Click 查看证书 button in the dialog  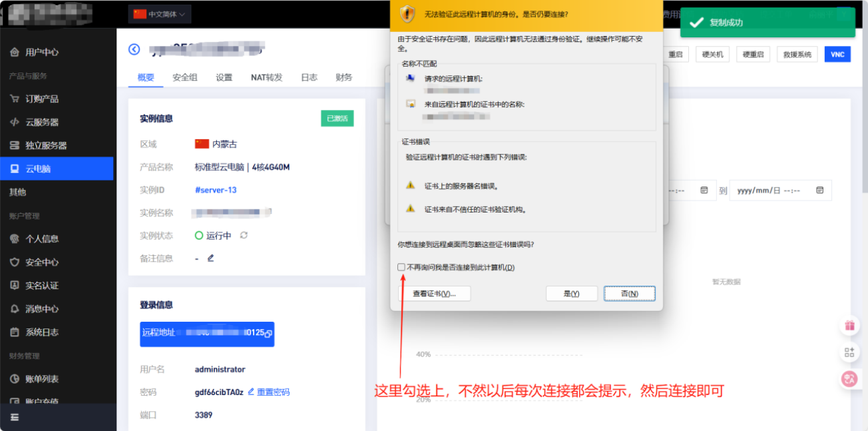point(434,294)
